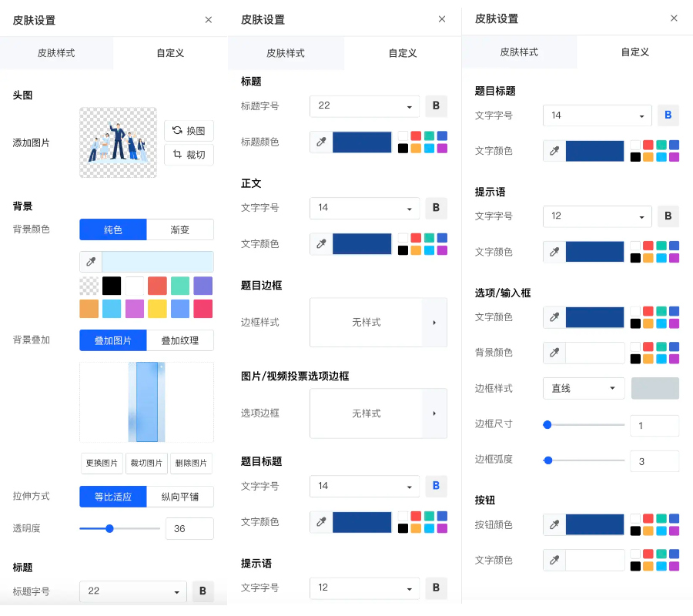Select 自定义 tab in the right panel
The image size is (693, 616).
[x=634, y=52]
